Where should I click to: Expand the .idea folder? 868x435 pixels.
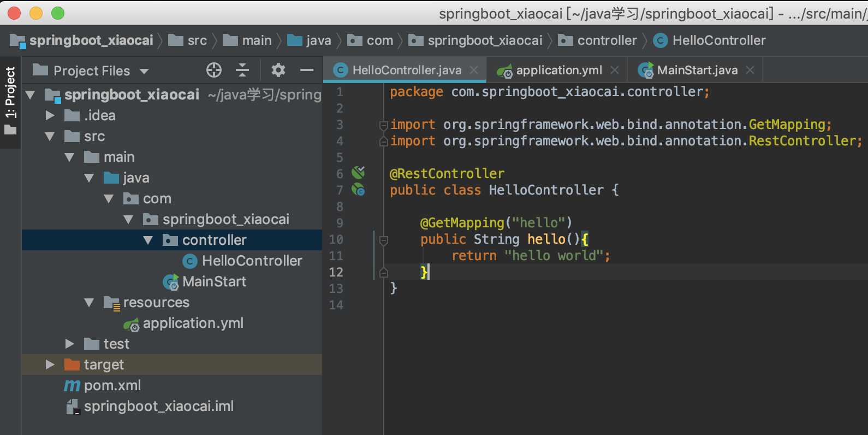click(50, 115)
